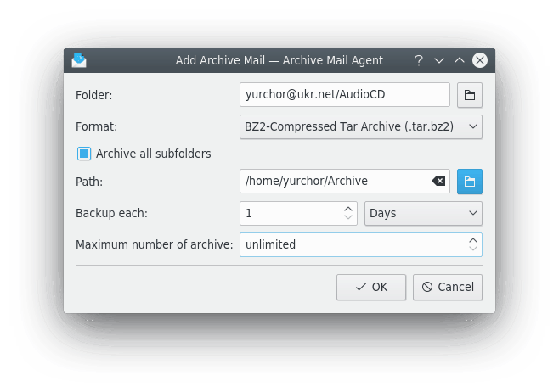
Task: Close the Add Archive Mail dialog
Action: (x=480, y=60)
